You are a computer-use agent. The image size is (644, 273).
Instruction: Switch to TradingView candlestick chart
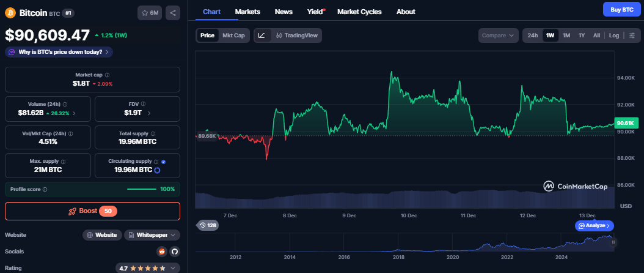[297, 36]
